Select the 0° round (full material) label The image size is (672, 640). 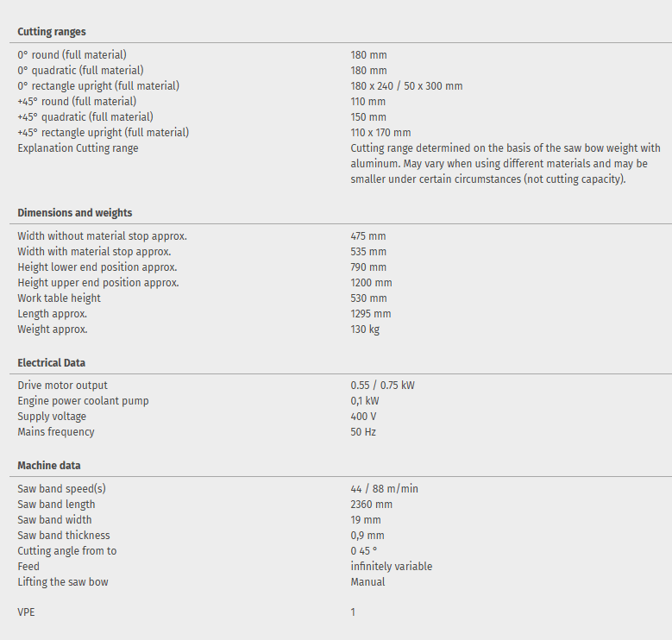[x=72, y=55]
